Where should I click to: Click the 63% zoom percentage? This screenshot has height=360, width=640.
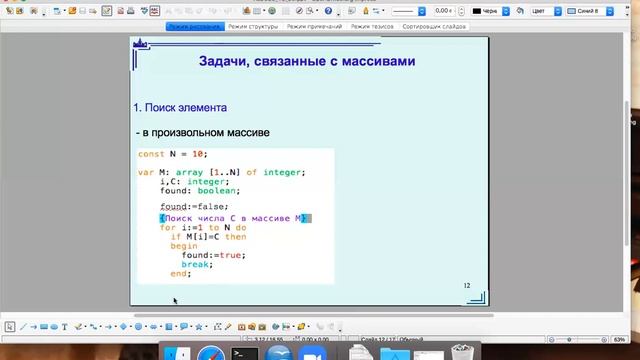[619, 340]
